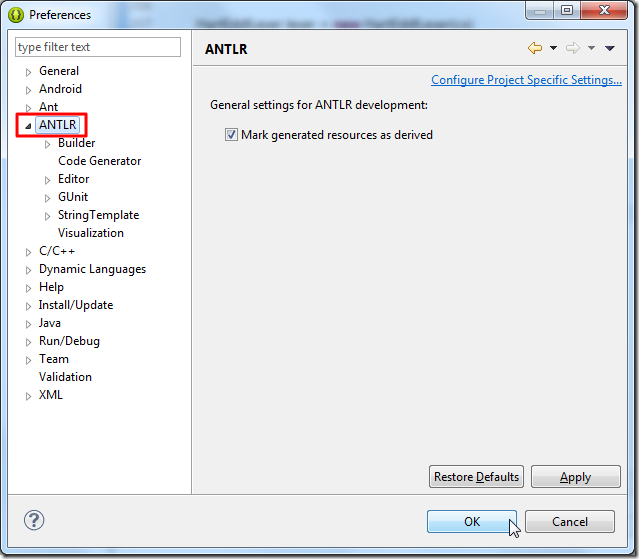Expand the Help tree node
Screen dimensions: 639x559
[x=28, y=288]
